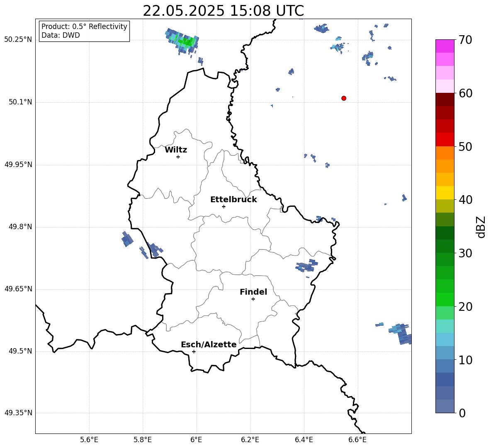491x448 pixels.
Task: Click the Esch/Alzette cross marker
Action: (x=194, y=351)
